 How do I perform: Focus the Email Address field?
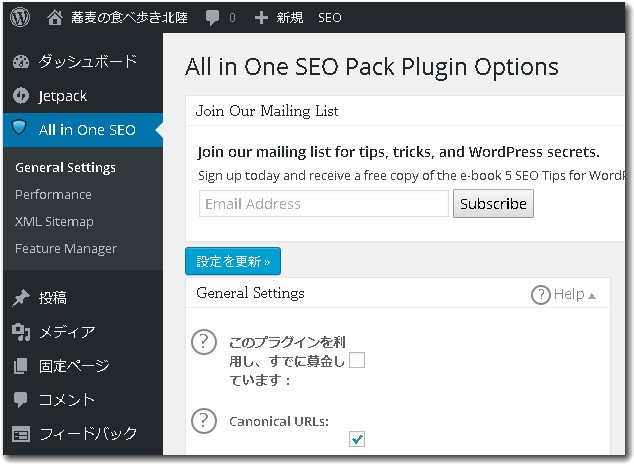(324, 204)
